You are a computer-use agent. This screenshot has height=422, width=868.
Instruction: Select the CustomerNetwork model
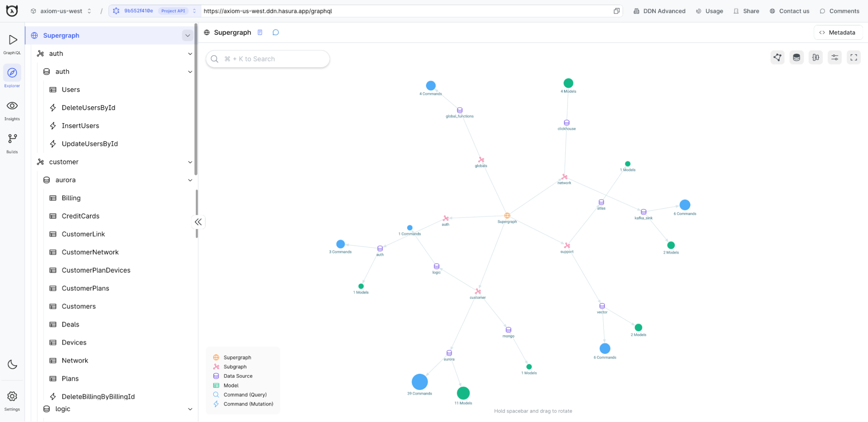tap(90, 252)
